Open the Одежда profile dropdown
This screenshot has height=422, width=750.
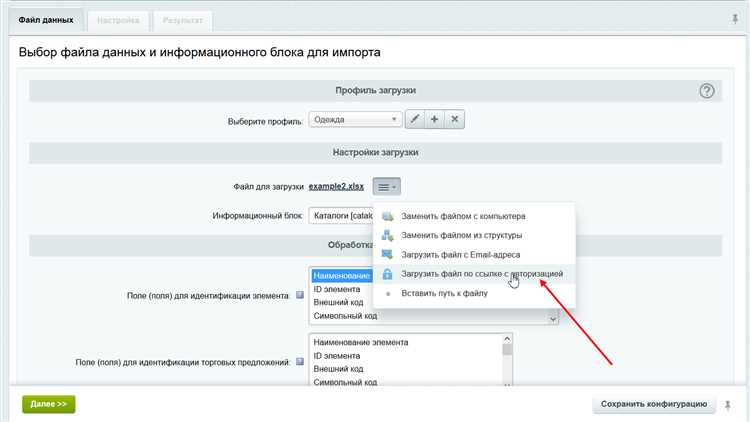[355, 119]
